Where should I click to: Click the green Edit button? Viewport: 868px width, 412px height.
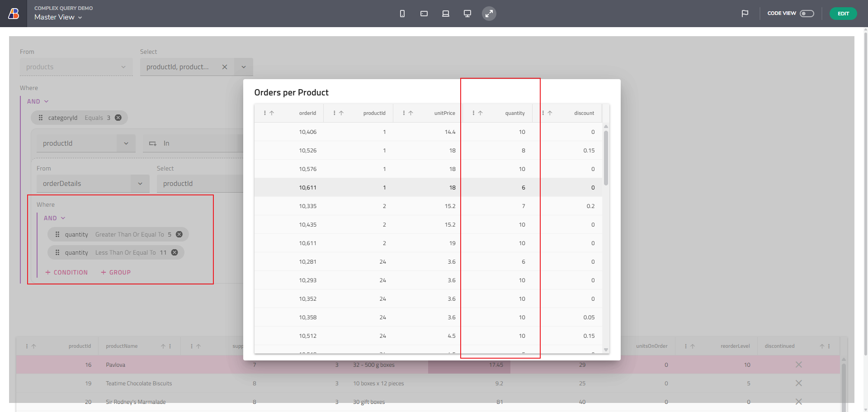pos(843,14)
